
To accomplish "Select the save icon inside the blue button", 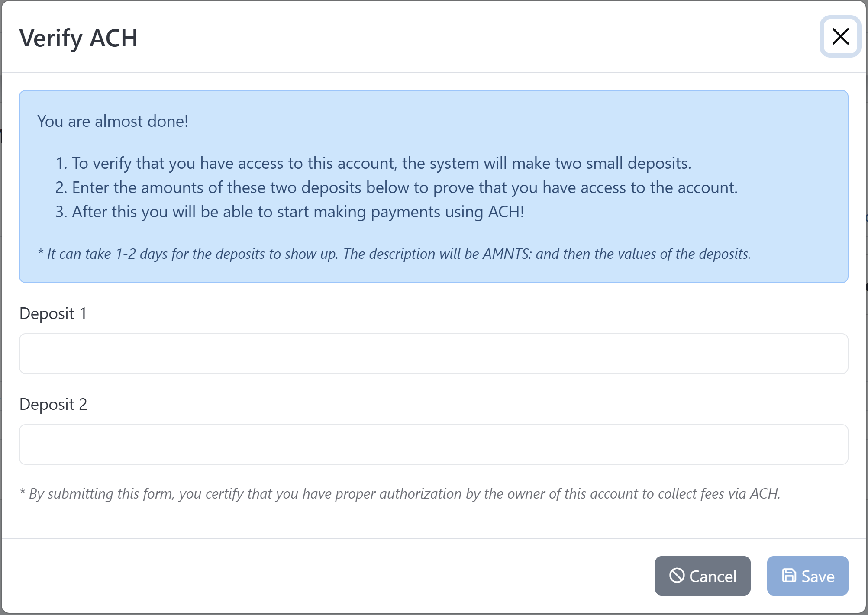I will click(789, 576).
